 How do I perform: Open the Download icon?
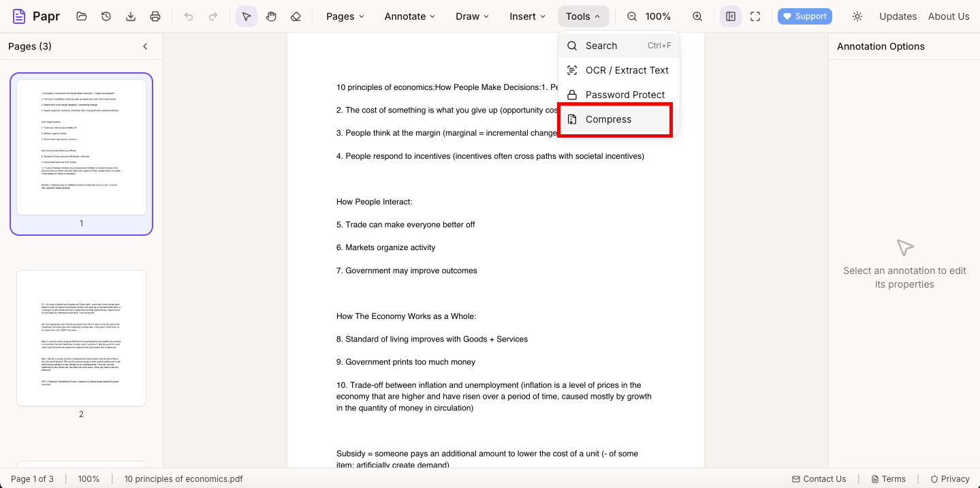131,16
